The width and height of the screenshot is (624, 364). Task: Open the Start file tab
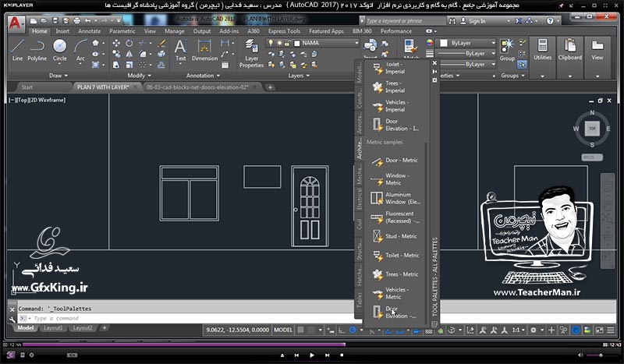pyautogui.click(x=27, y=87)
